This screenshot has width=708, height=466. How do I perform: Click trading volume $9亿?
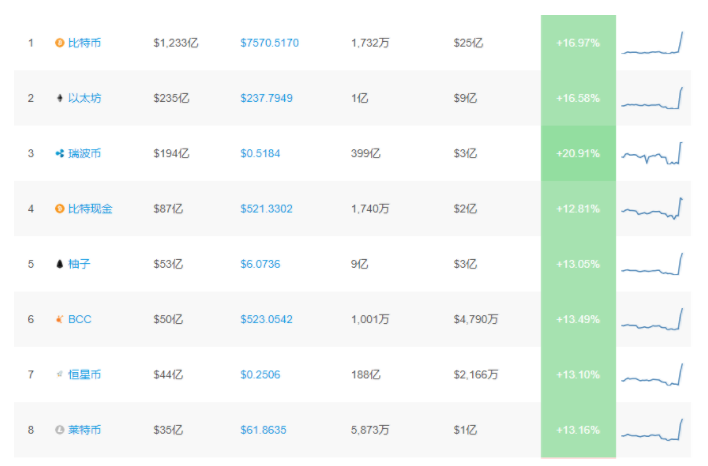(465, 98)
